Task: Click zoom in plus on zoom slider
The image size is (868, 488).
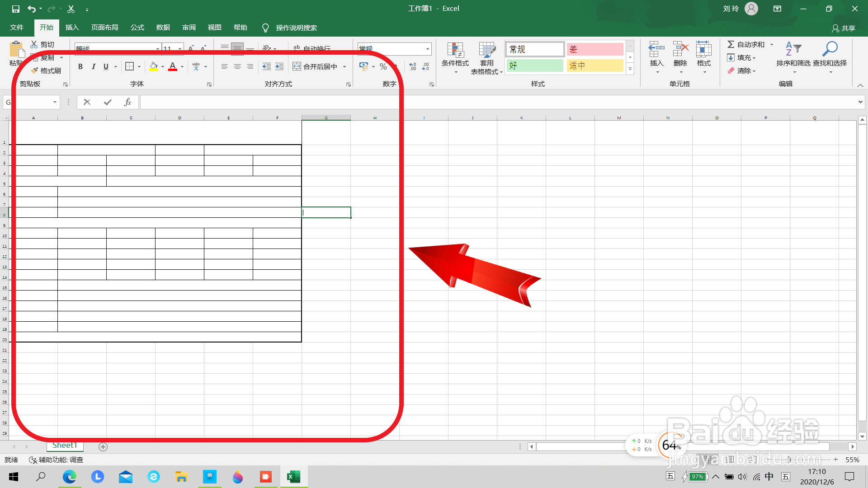Action: (836, 460)
